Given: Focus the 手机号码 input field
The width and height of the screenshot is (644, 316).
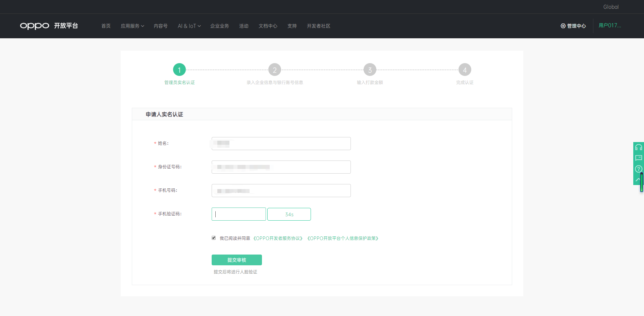Looking at the screenshot, I should (281, 190).
